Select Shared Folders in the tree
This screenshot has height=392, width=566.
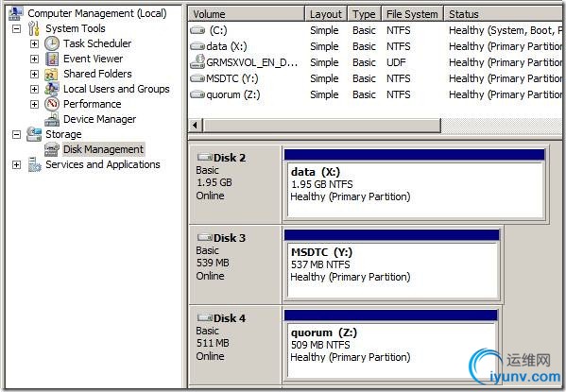(97, 74)
